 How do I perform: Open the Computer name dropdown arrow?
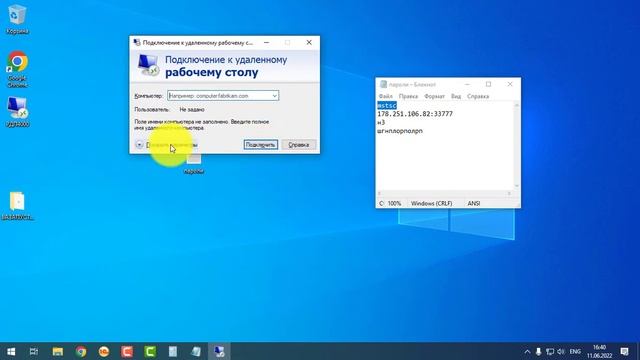(275, 96)
